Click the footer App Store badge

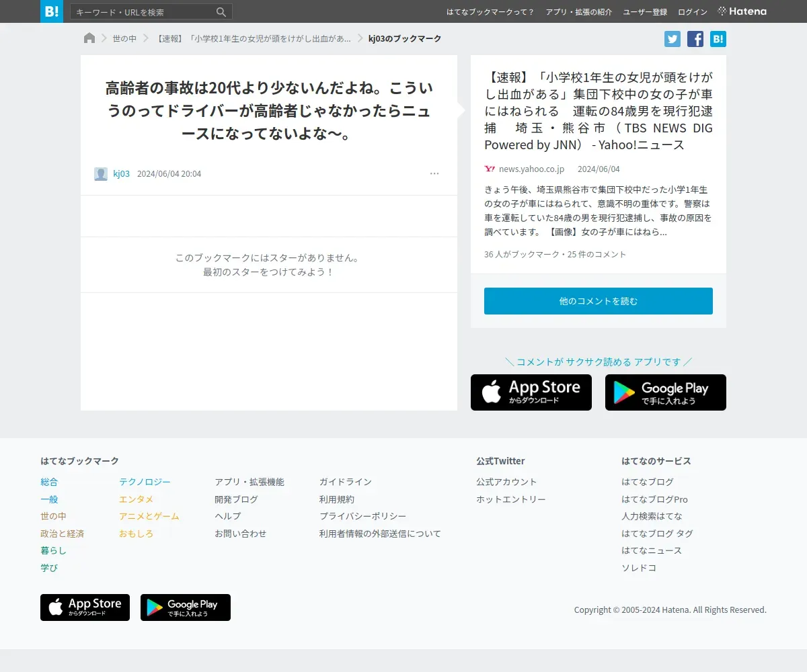(85, 607)
